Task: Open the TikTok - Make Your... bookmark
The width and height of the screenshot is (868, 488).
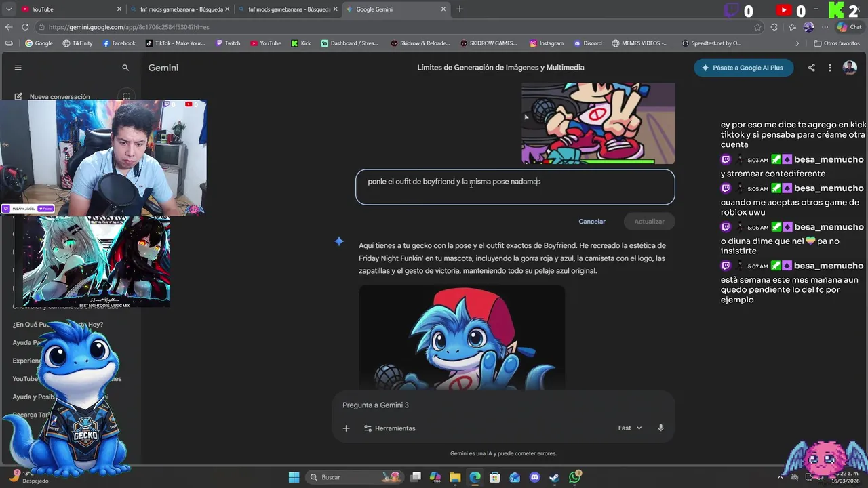Action: click(x=175, y=43)
